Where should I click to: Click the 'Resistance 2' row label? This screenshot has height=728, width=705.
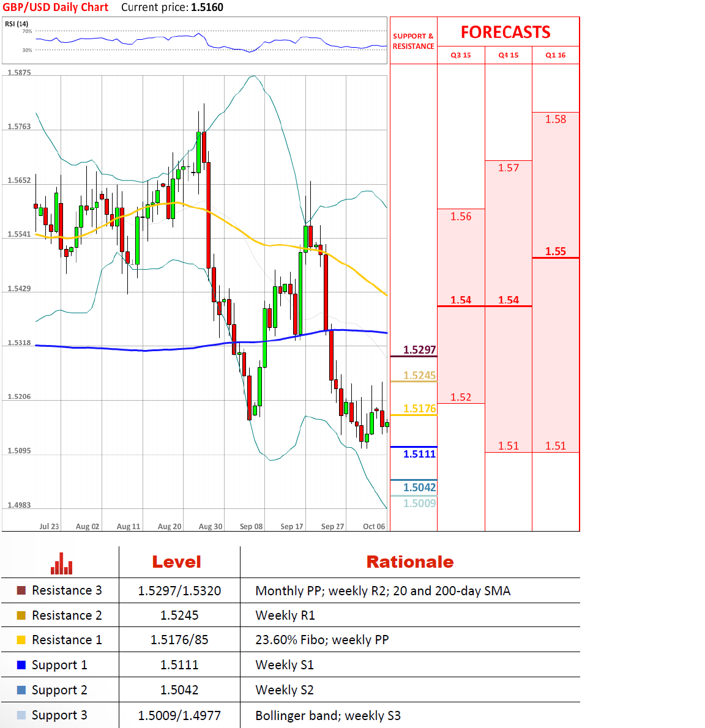click(67, 615)
